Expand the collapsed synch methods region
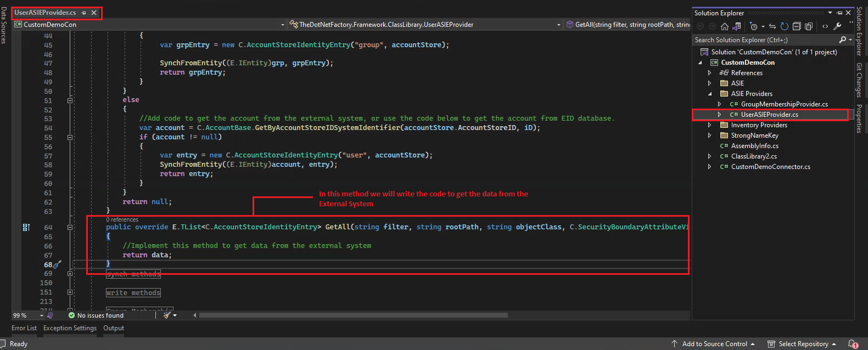The image size is (868, 350). [x=70, y=274]
